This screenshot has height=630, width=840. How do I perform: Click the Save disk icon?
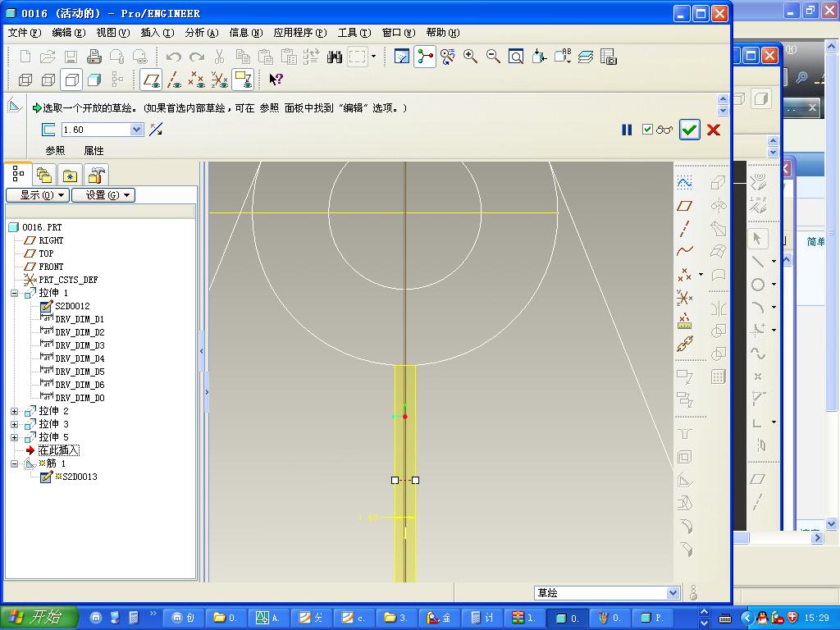point(71,57)
